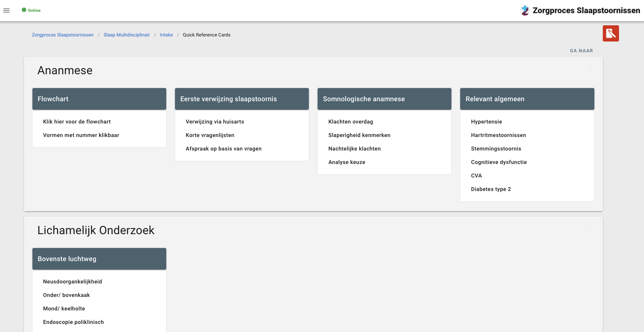The height and width of the screenshot is (332, 644).
Task: Select 'Analyse keuze' item
Action: click(347, 162)
